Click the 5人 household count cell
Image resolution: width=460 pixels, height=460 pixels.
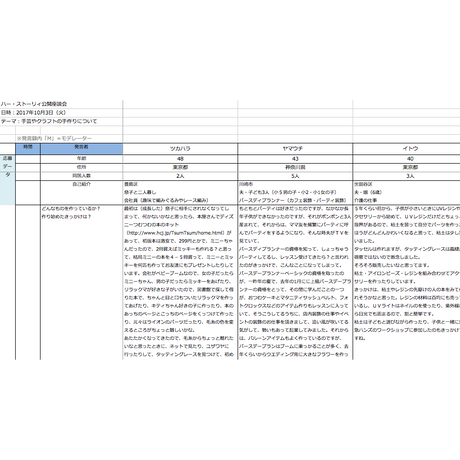[x=295, y=176]
